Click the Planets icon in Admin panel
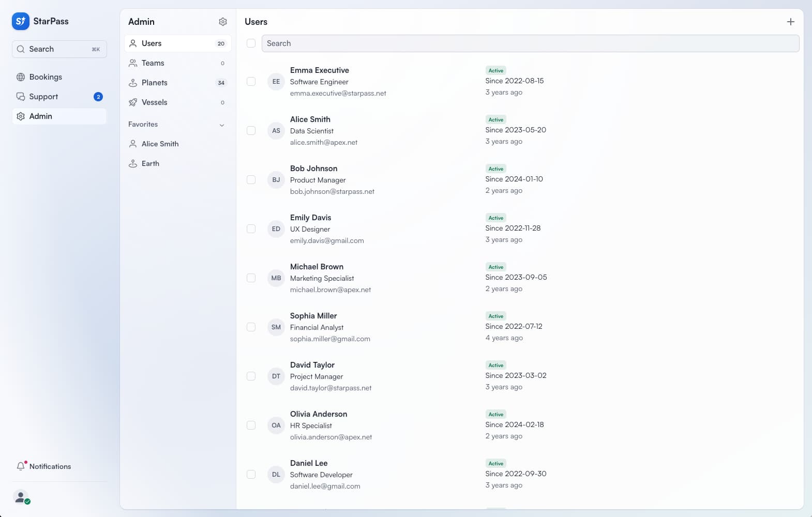 click(133, 83)
